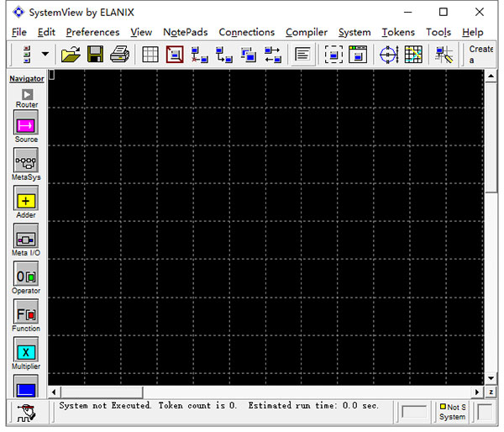Image resolution: width=504 pixels, height=432 pixels.
Task: Click the Create button on the toolbar
Action: (481, 55)
